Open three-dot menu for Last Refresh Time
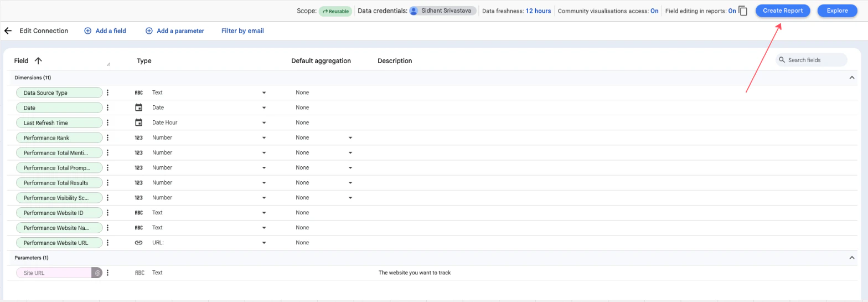The image size is (868, 302). pos(108,122)
